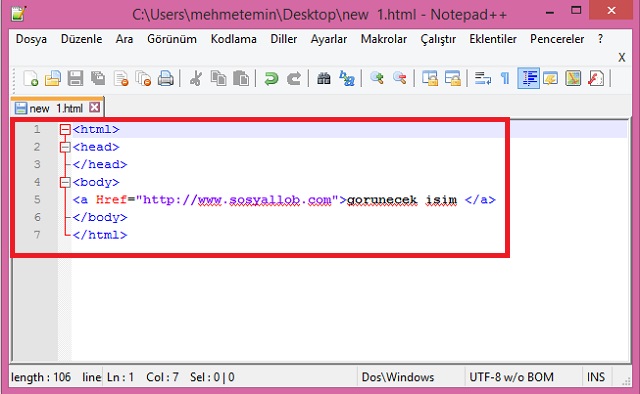Minimize the Notepad++ window
This screenshot has height=394, width=640.
click(x=550, y=11)
